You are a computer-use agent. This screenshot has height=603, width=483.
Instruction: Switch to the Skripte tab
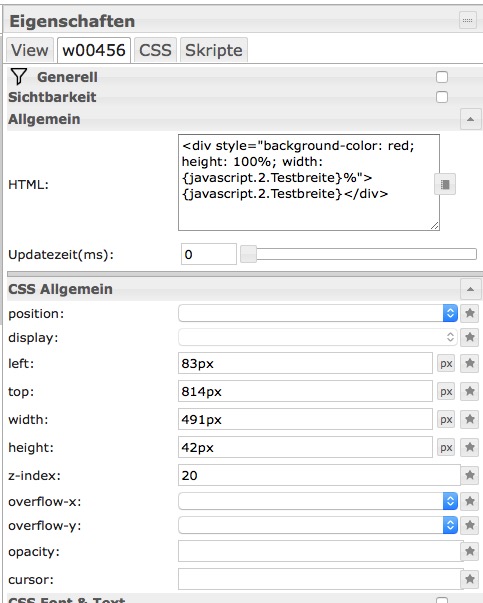click(214, 50)
